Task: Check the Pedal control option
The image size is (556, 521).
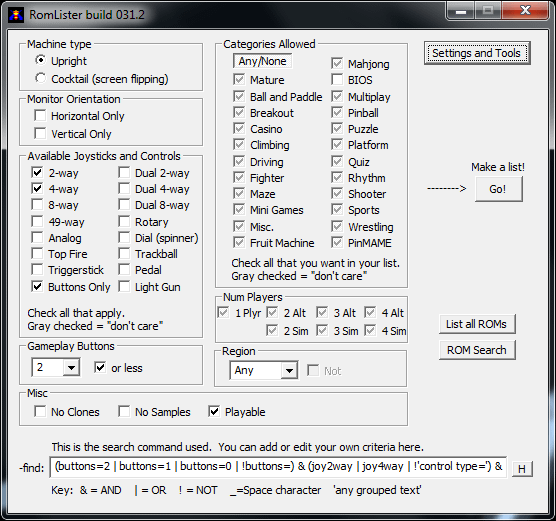Action: [x=124, y=270]
